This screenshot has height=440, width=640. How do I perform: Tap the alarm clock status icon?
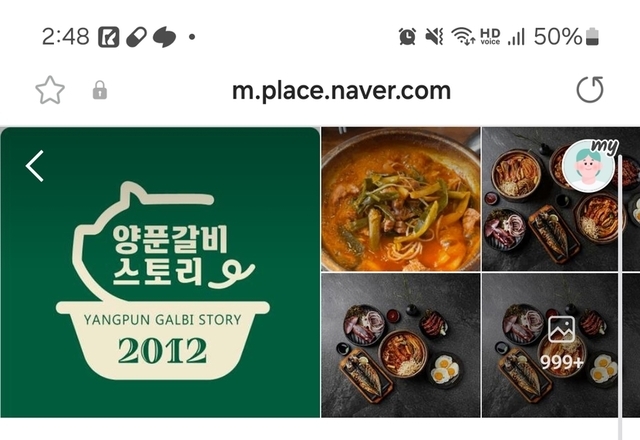click(x=407, y=37)
